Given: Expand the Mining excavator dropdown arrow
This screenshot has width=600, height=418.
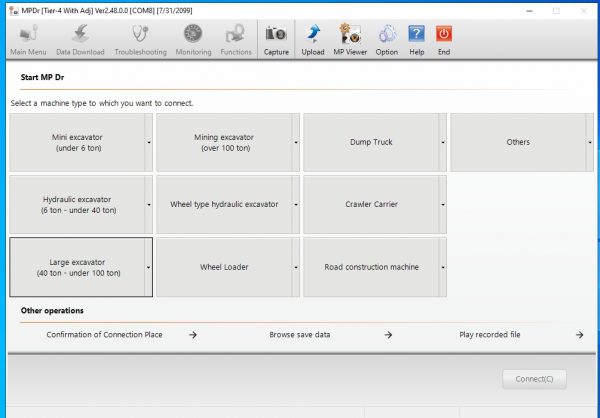Looking at the screenshot, I should (x=296, y=142).
